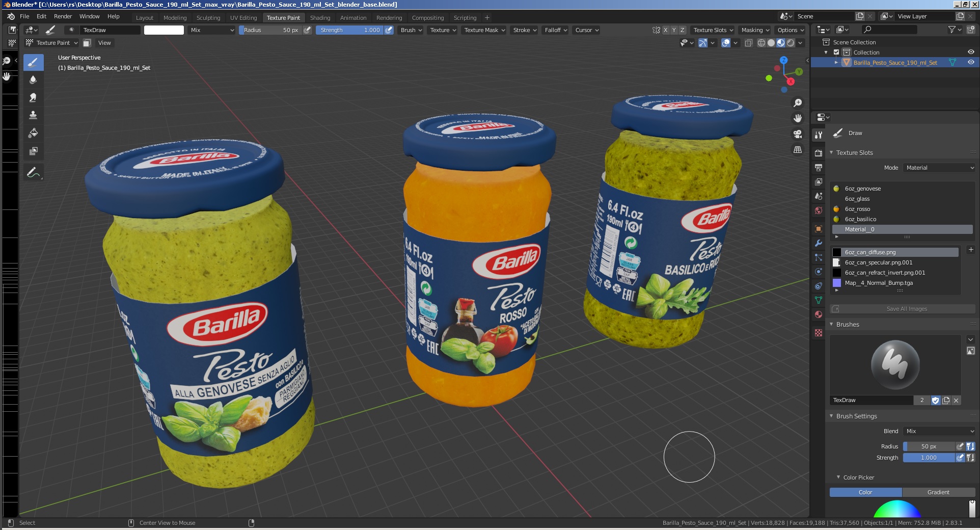Open the Material properties tab
The width and height of the screenshot is (980, 530).
click(x=819, y=314)
